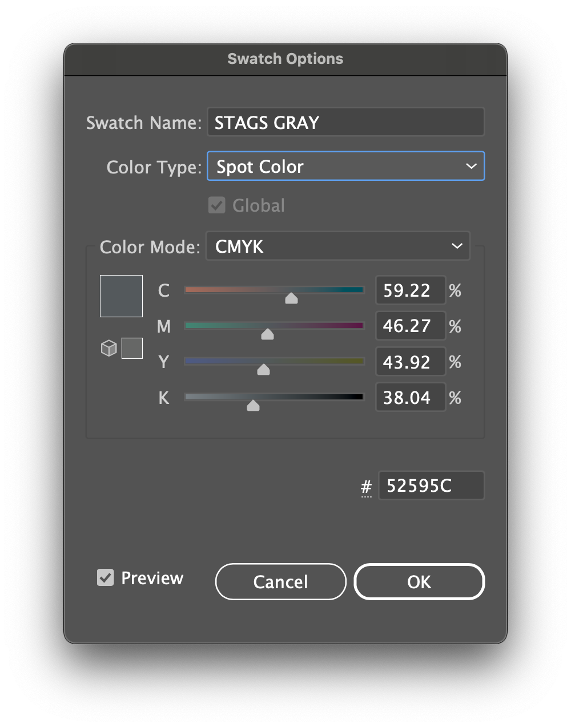Click the Cyan slider handle
The image size is (571, 728).
pyautogui.click(x=291, y=298)
